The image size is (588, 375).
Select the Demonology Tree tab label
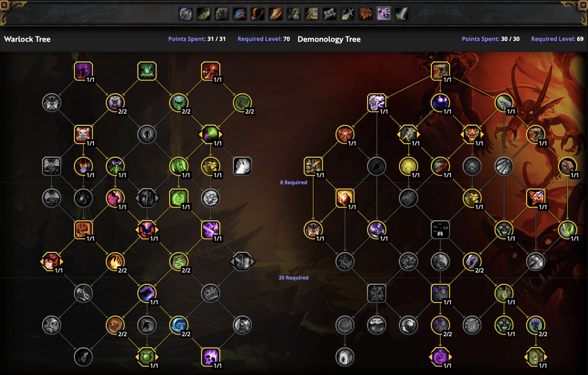(330, 39)
